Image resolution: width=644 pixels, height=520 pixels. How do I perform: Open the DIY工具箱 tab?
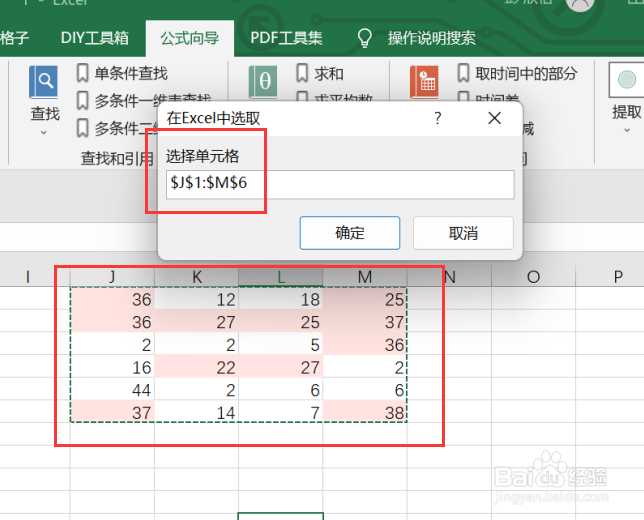[95, 38]
